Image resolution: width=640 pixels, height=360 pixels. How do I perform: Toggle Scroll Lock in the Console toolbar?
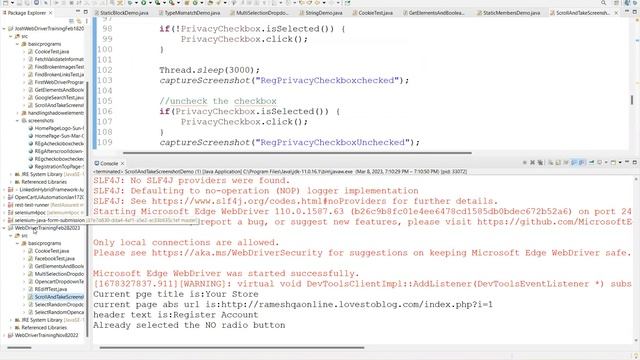click(558, 162)
